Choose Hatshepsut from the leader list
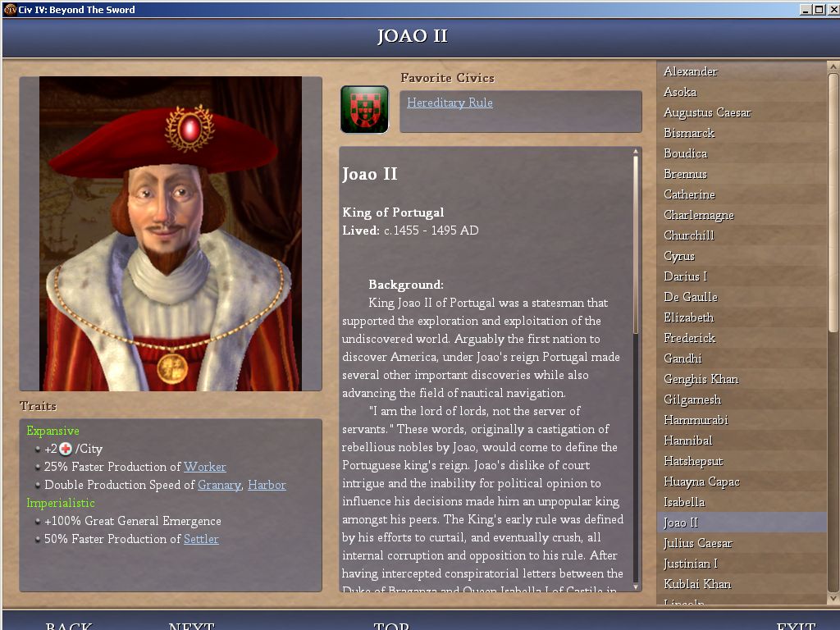Image resolution: width=840 pixels, height=630 pixels. (x=742, y=461)
